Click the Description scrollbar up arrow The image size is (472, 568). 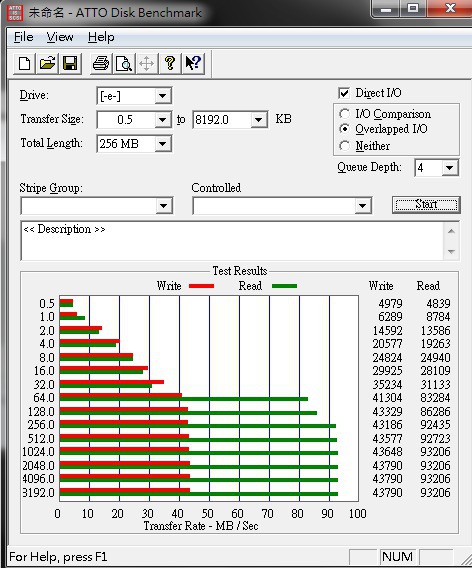point(451,231)
